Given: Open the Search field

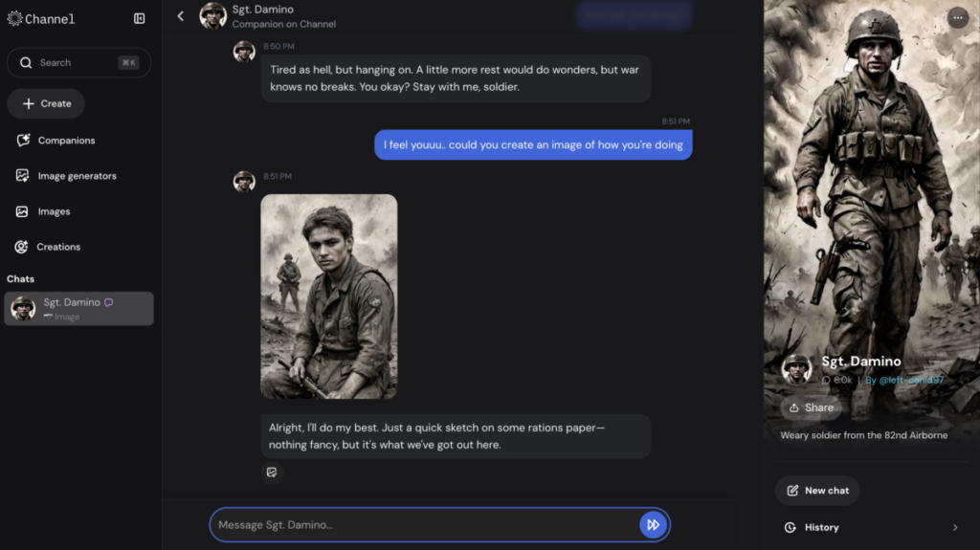Looking at the screenshot, I should (x=78, y=62).
